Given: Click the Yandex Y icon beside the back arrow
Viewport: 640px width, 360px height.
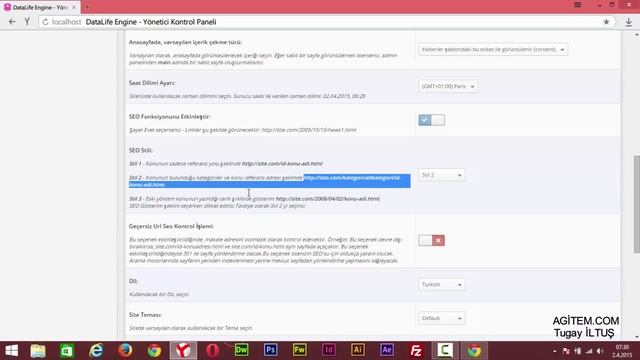Looking at the screenshot, I should [27, 22].
